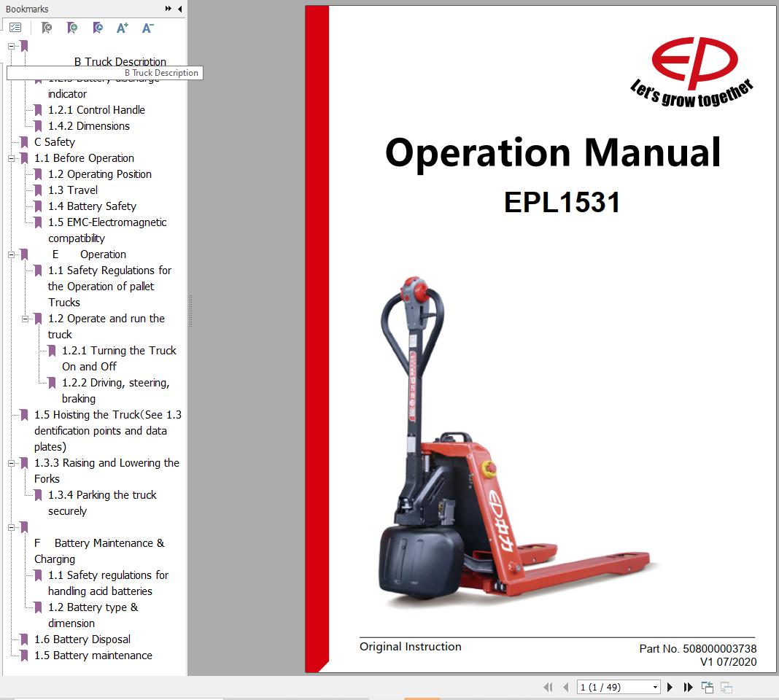Viewport: 779px width, 700px height.
Task: Click the panel splitter grip handle
Action: 190,311
